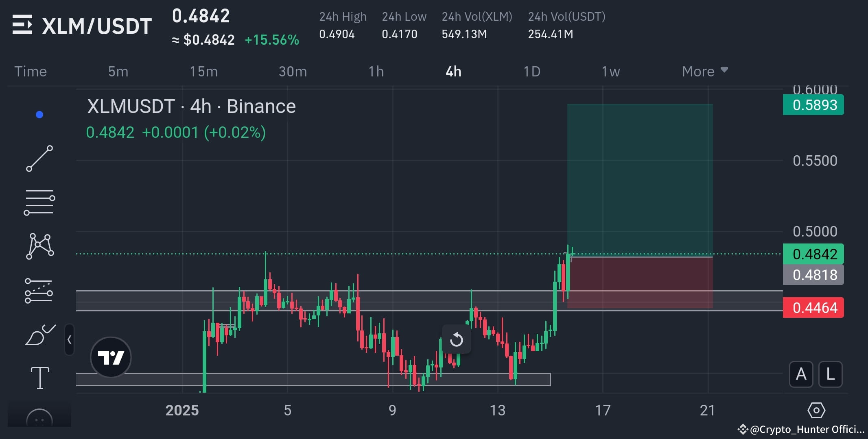Toggle the blue drawing-mode dot indicator
The height and width of the screenshot is (439, 868).
[x=39, y=114]
